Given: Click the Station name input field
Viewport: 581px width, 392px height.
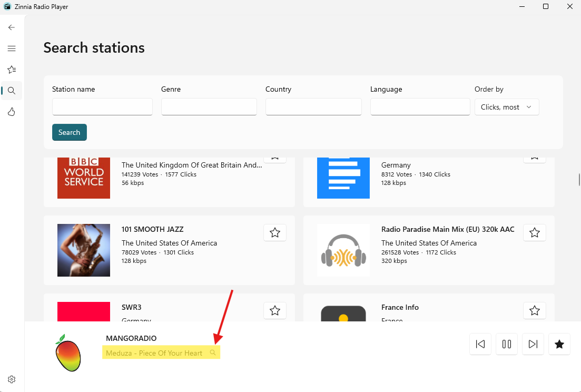Looking at the screenshot, I should pos(102,107).
